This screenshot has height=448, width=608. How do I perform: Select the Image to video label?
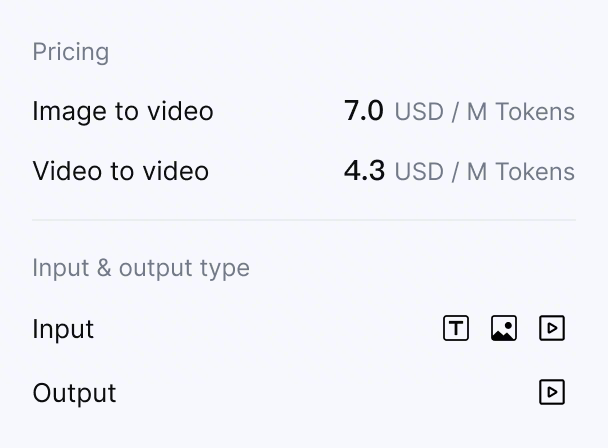point(123,111)
